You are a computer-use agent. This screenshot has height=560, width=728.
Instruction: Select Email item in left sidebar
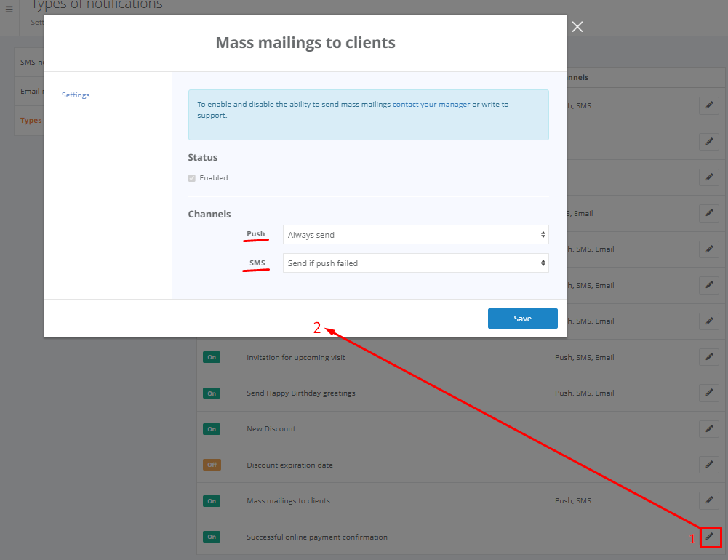29,92
